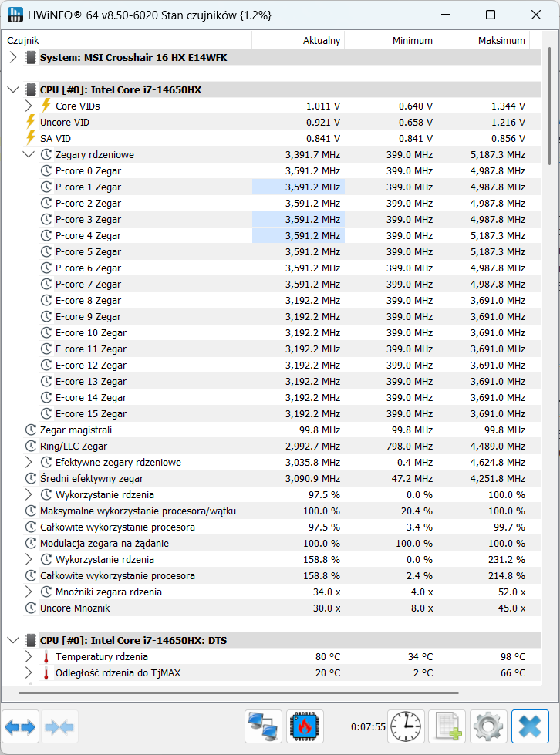Click clock icon next to Ring/LLC Zegar

click(30, 447)
